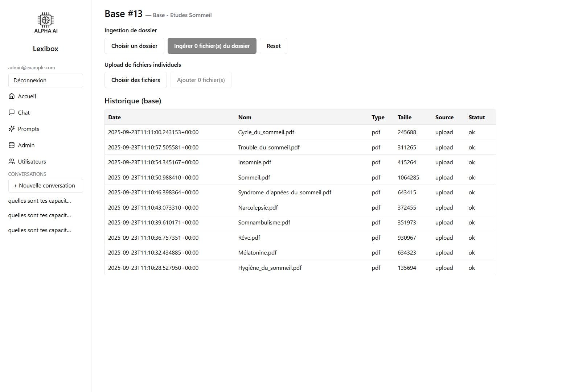Click the Admin database icon
Screen dimensions: 562x392
pos(12,145)
